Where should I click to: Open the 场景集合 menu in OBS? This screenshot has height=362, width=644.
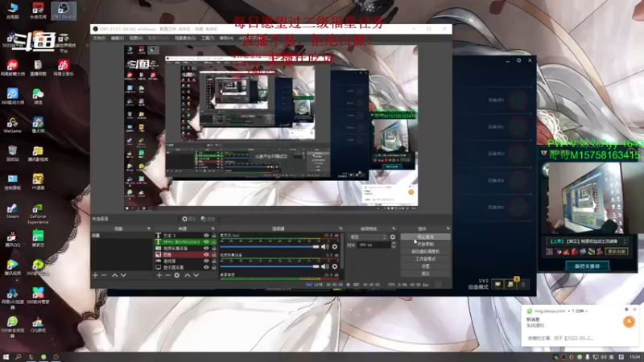tap(185, 38)
